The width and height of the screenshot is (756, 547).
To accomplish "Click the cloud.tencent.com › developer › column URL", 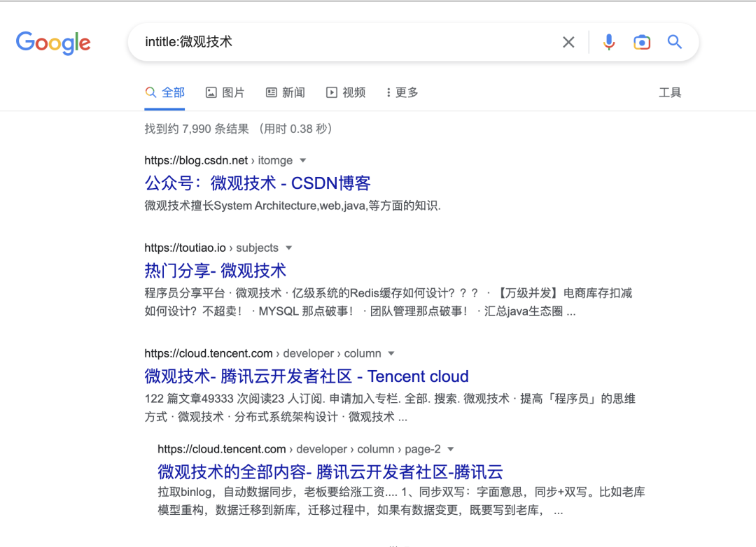I will click(x=262, y=354).
